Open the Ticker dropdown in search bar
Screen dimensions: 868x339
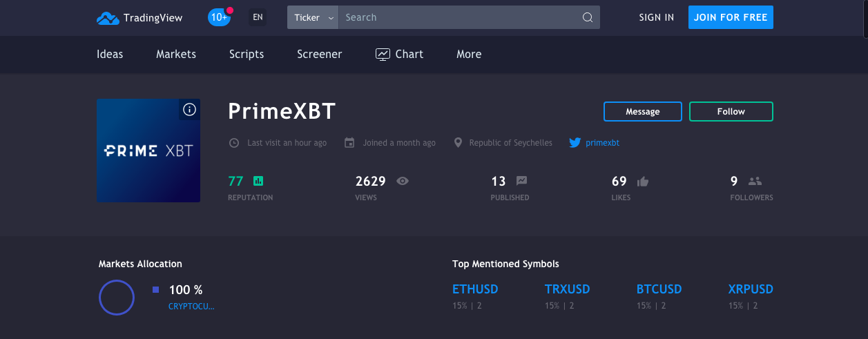pyautogui.click(x=313, y=17)
